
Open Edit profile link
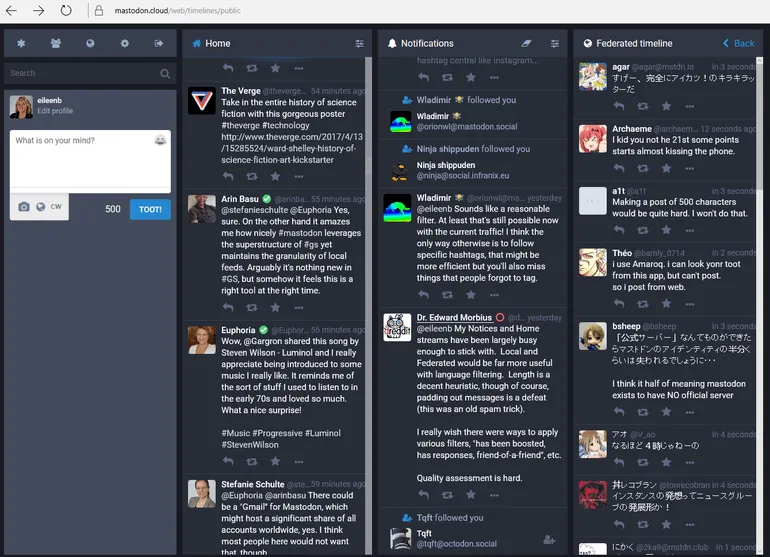click(x=55, y=111)
